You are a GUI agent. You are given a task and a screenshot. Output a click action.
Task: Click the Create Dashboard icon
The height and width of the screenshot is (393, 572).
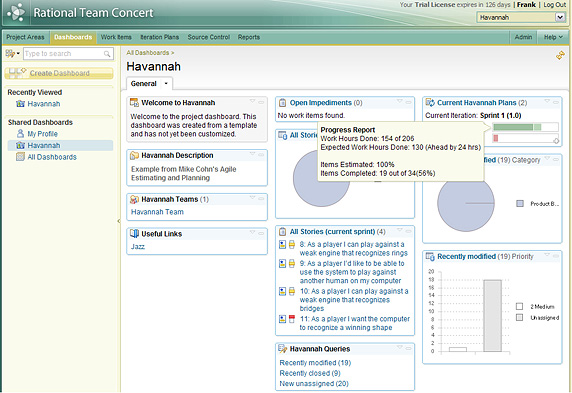click(x=18, y=73)
